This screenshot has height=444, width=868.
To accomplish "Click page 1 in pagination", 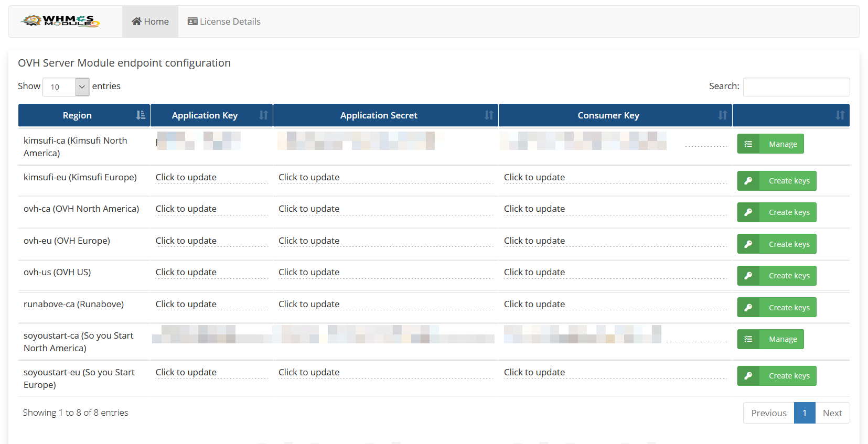I will point(805,413).
